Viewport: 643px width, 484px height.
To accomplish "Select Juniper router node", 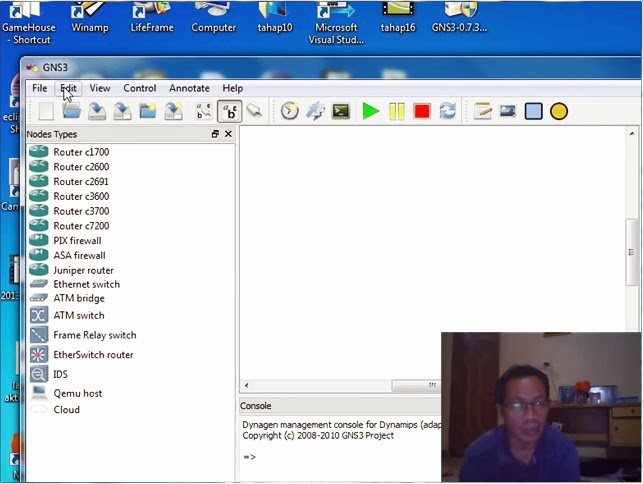I will [72, 270].
